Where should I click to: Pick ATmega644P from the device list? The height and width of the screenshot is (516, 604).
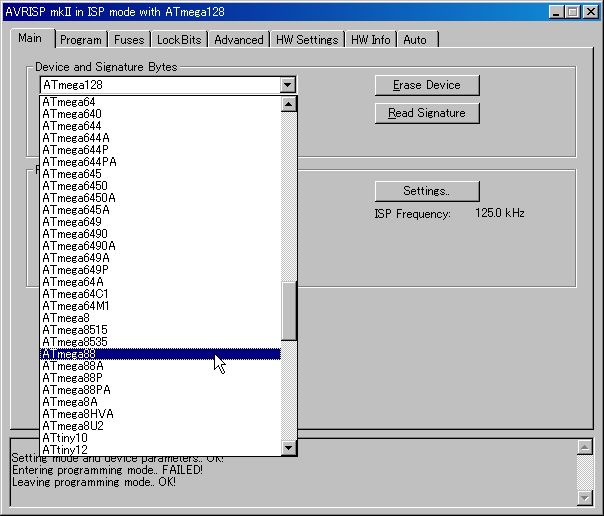pyautogui.click(x=76, y=150)
